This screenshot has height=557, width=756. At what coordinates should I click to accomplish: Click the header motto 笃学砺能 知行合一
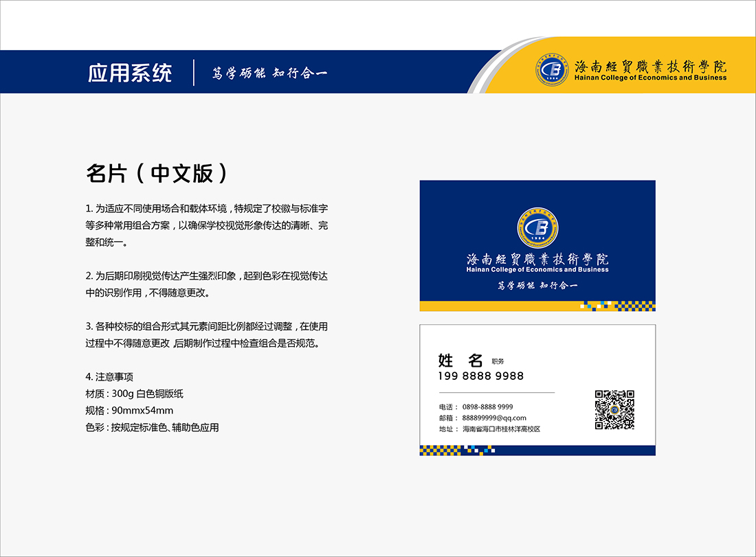[x=269, y=73]
